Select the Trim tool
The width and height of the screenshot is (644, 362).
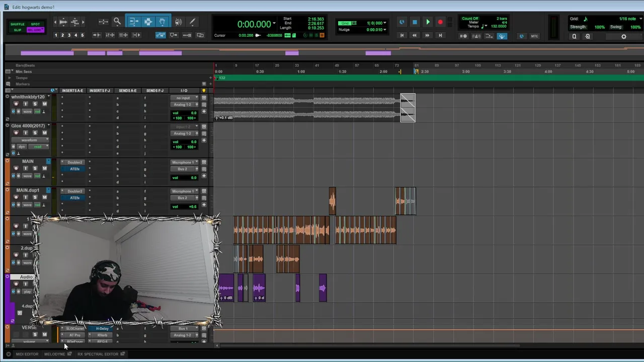tap(134, 22)
